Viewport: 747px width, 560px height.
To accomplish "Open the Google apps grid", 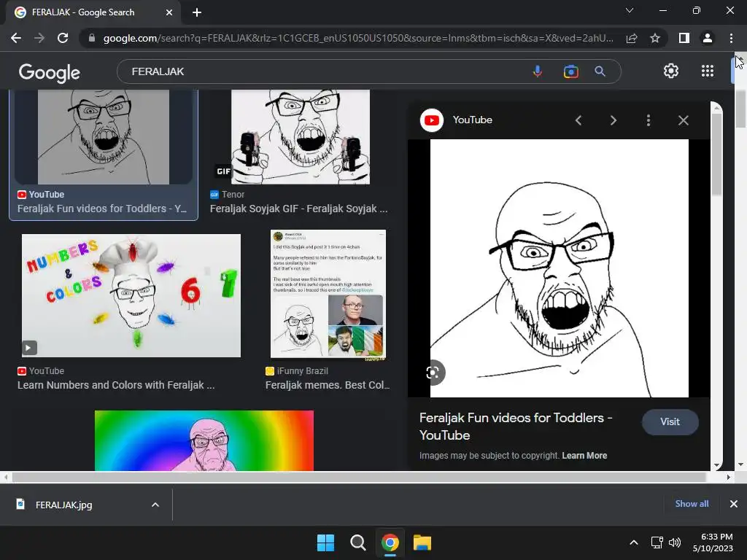I will pyautogui.click(x=708, y=71).
